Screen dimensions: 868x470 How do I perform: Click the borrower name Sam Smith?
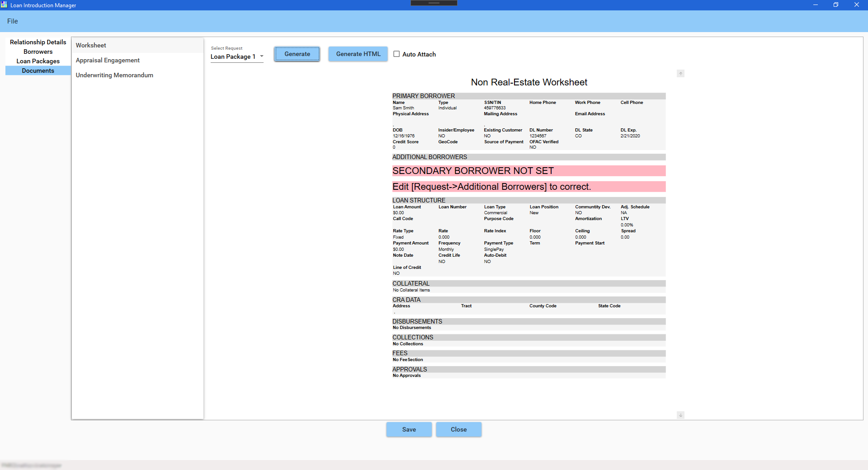click(403, 108)
